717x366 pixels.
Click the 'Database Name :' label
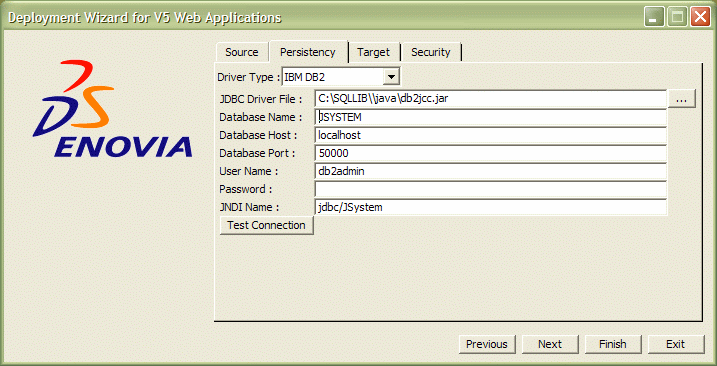[x=261, y=117]
